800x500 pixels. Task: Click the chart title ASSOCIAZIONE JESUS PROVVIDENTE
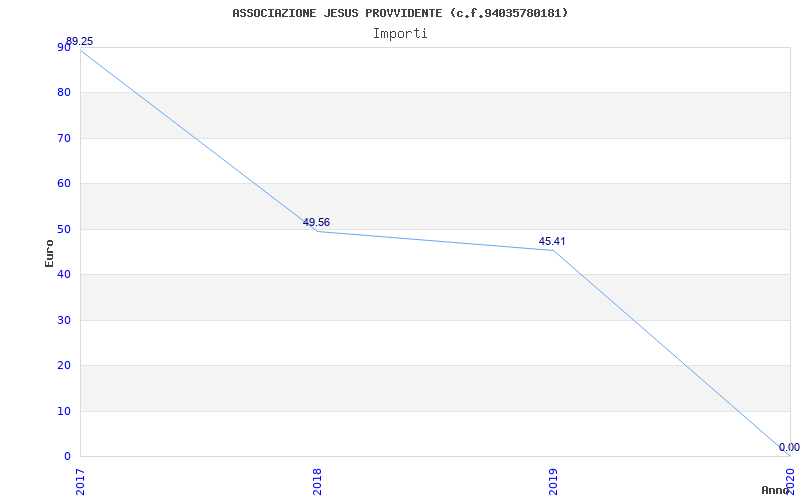click(400, 13)
